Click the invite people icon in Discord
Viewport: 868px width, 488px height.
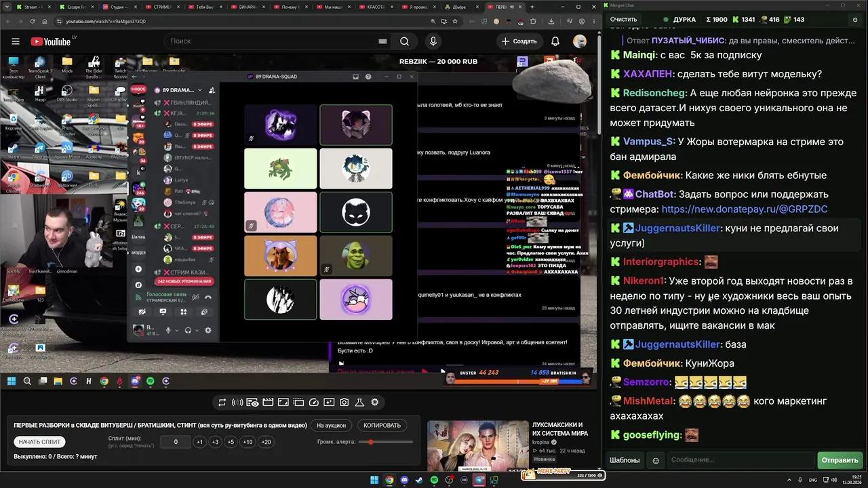[x=212, y=90]
